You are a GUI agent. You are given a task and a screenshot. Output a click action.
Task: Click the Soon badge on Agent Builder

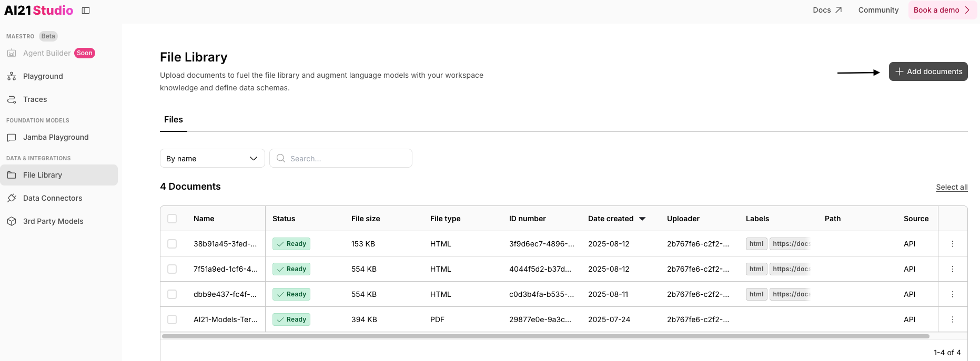[85, 53]
